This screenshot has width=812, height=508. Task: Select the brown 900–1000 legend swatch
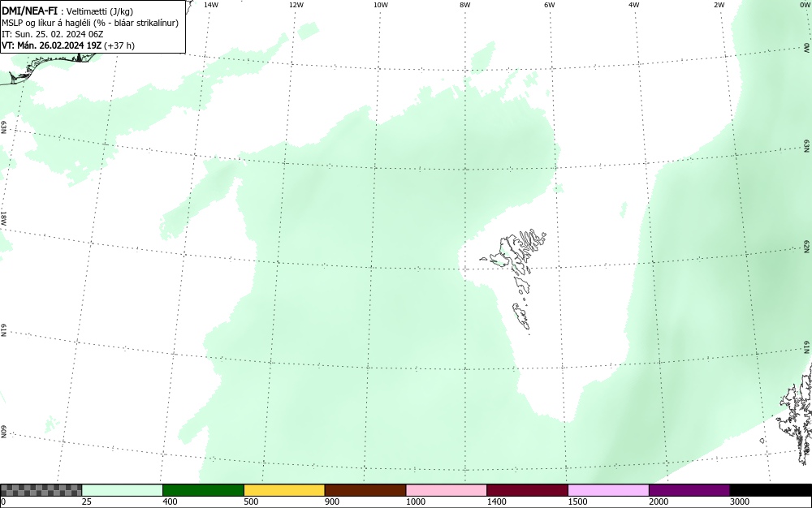(365, 490)
